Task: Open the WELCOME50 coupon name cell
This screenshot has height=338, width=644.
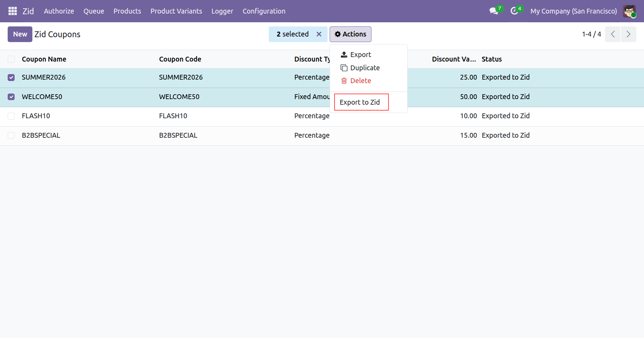Action: point(42,97)
